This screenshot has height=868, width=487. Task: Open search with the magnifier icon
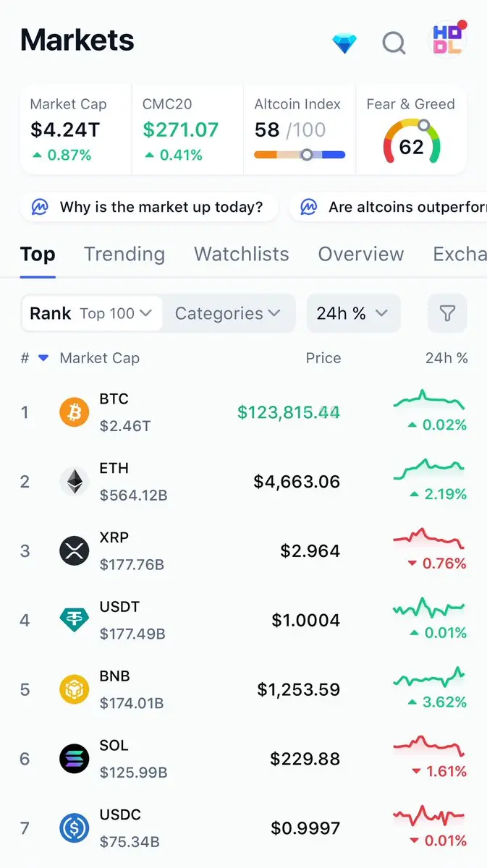(394, 43)
